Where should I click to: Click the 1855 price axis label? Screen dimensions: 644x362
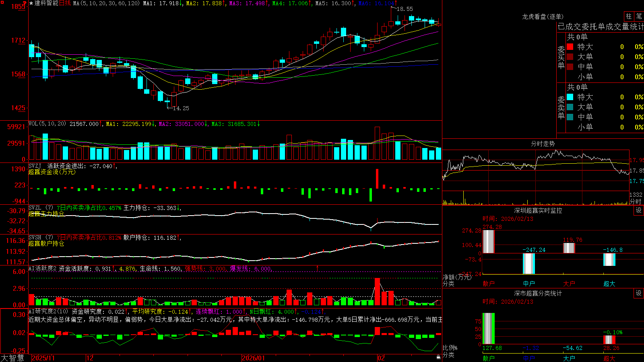19,6
